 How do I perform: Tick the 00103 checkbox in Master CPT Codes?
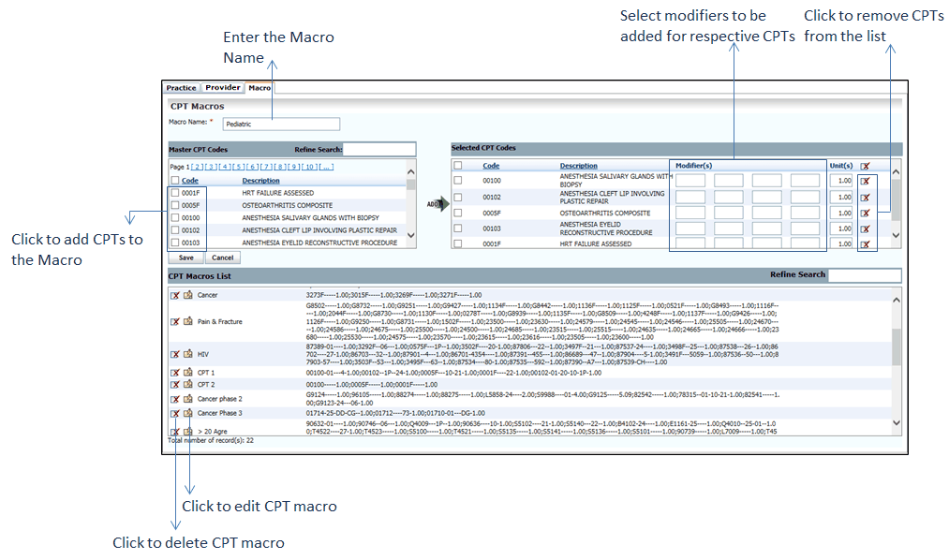point(175,243)
